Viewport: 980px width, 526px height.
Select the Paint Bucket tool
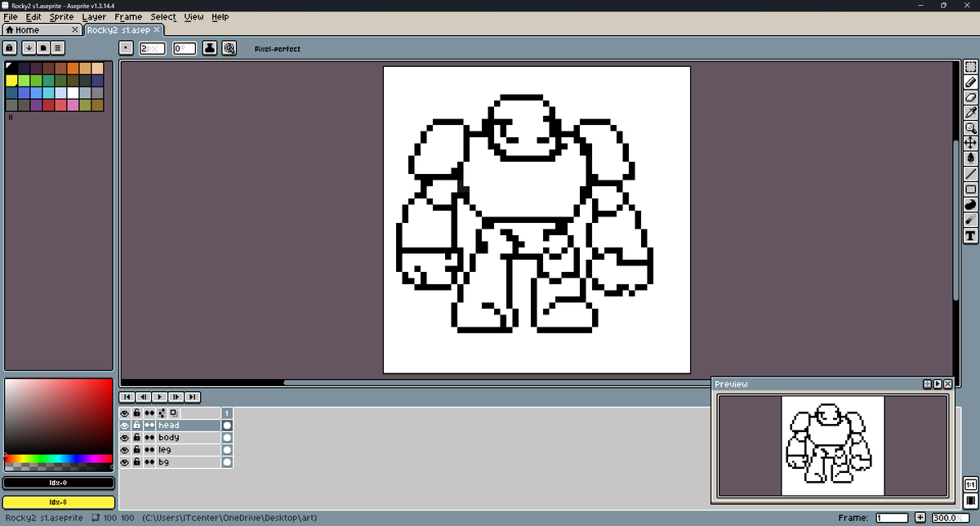(971, 158)
